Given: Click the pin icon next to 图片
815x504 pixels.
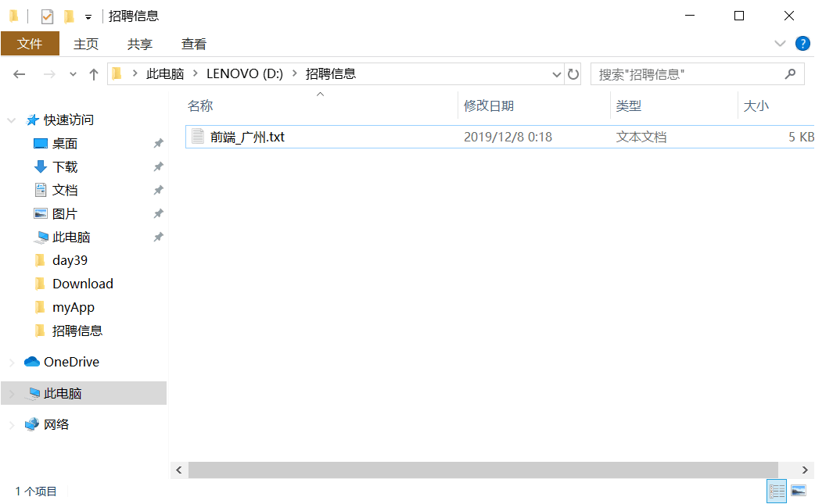Looking at the screenshot, I should click(x=158, y=213).
